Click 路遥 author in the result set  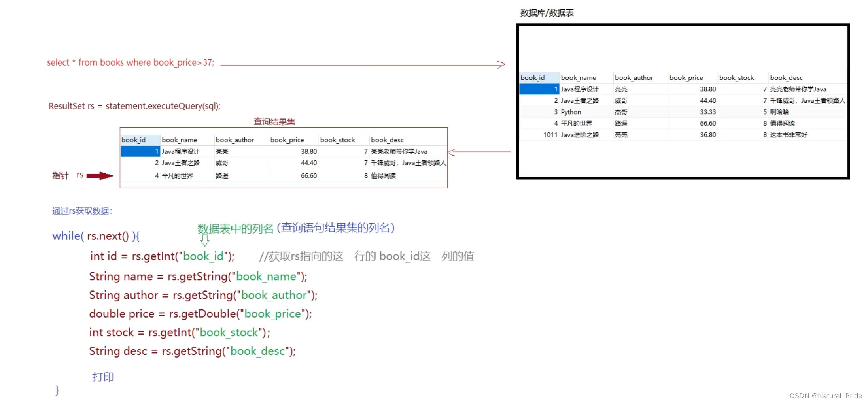coord(222,176)
